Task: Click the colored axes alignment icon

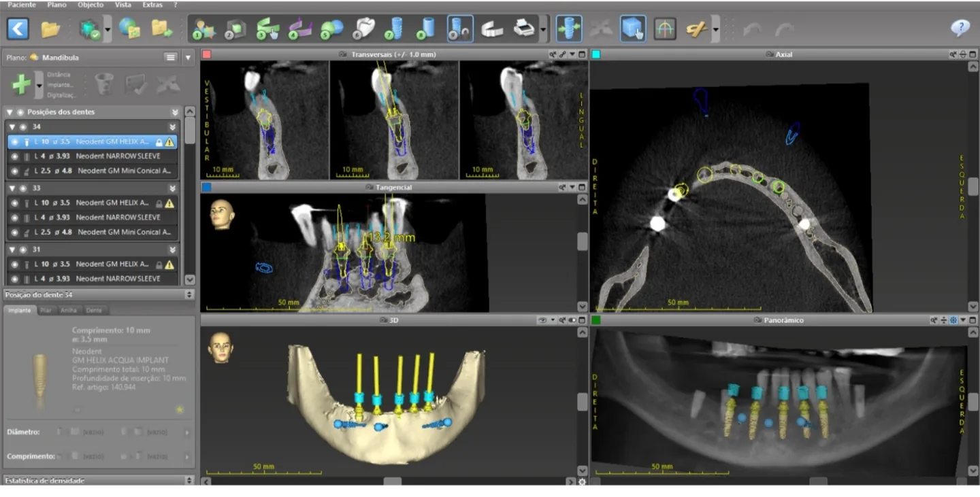Action: [665, 29]
